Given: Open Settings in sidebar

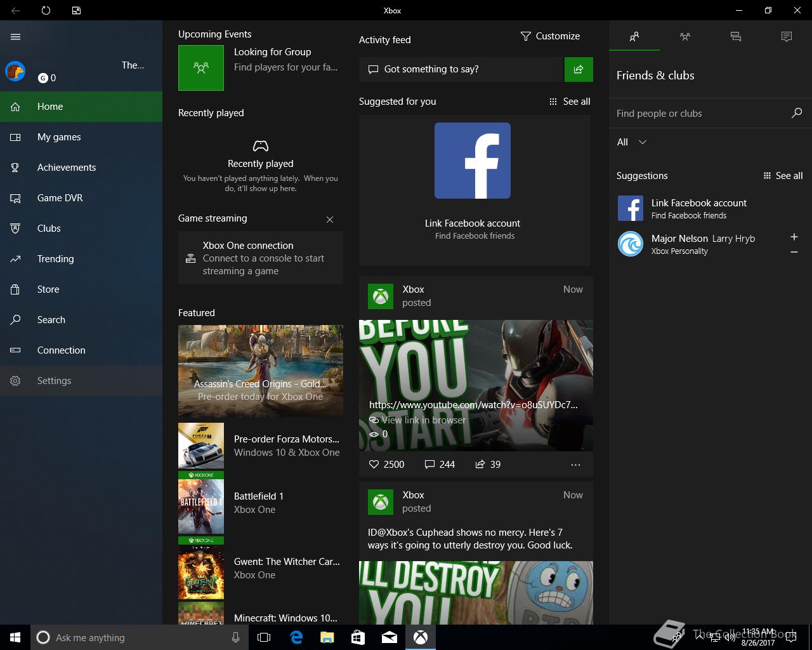Looking at the screenshot, I should click(x=81, y=381).
